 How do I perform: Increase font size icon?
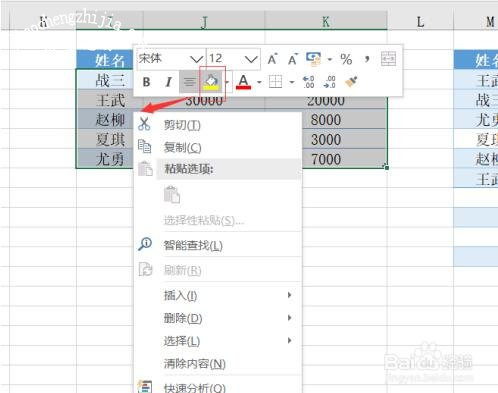[x=272, y=59]
